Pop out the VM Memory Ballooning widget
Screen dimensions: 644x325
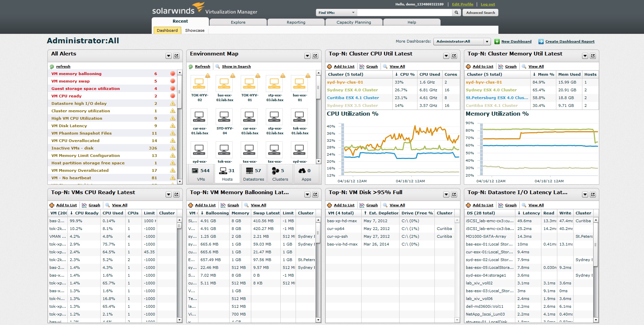pos(315,194)
